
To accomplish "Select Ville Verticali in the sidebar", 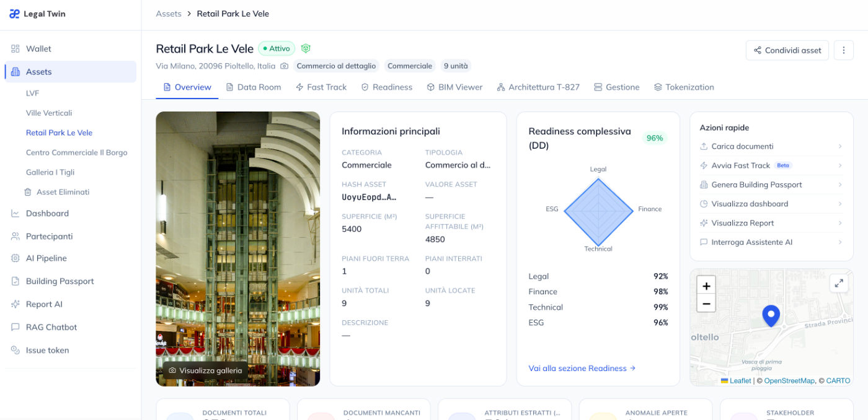I will (49, 113).
